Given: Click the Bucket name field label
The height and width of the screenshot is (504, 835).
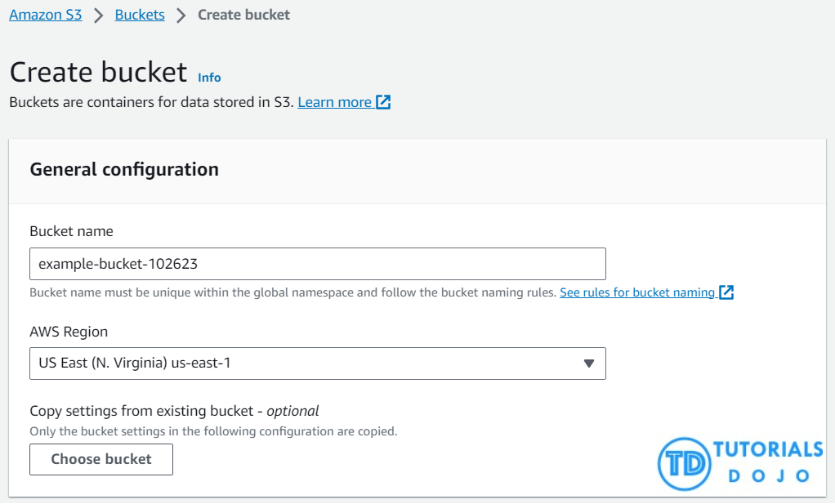Looking at the screenshot, I should pos(71,231).
